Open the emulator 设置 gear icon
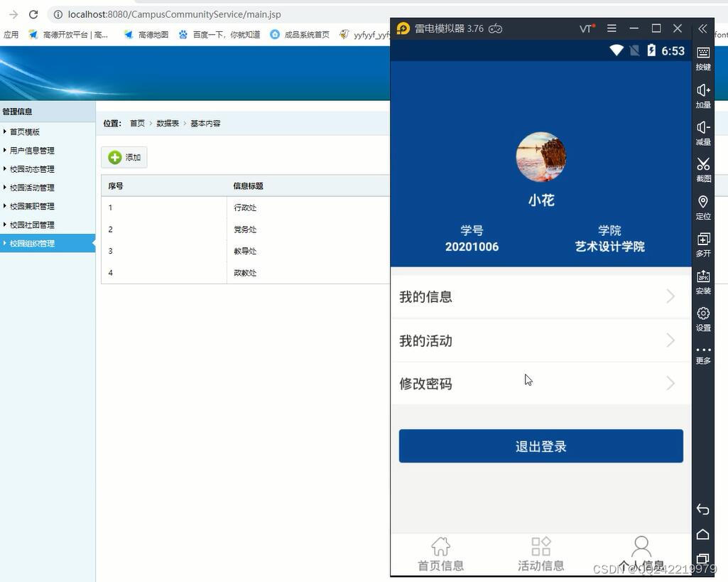The image size is (728, 582). pyautogui.click(x=703, y=318)
